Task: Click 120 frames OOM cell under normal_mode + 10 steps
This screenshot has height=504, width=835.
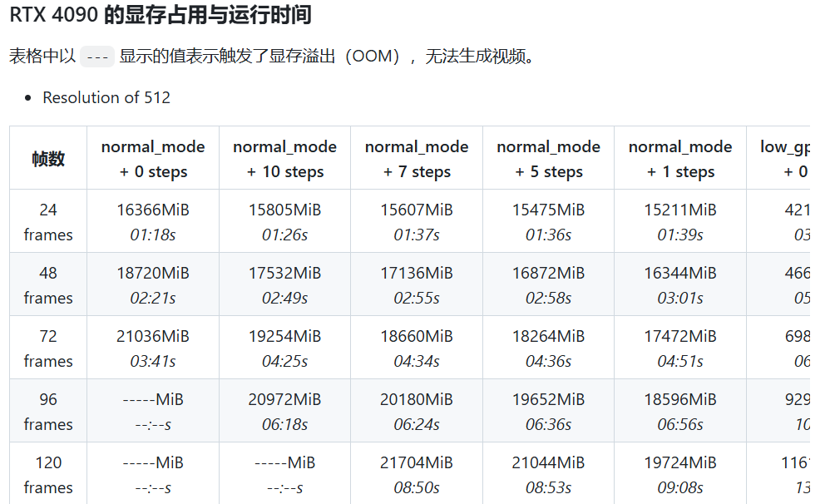Action: click(285, 473)
